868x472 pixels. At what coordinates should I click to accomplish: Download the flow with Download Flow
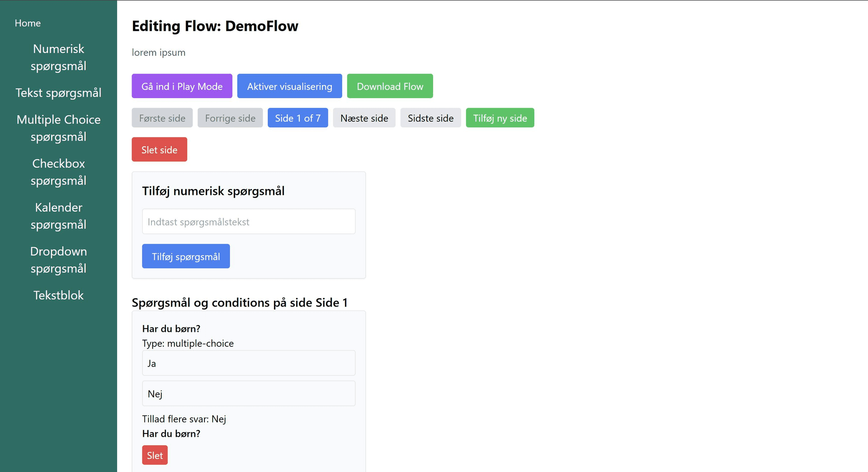point(390,86)
